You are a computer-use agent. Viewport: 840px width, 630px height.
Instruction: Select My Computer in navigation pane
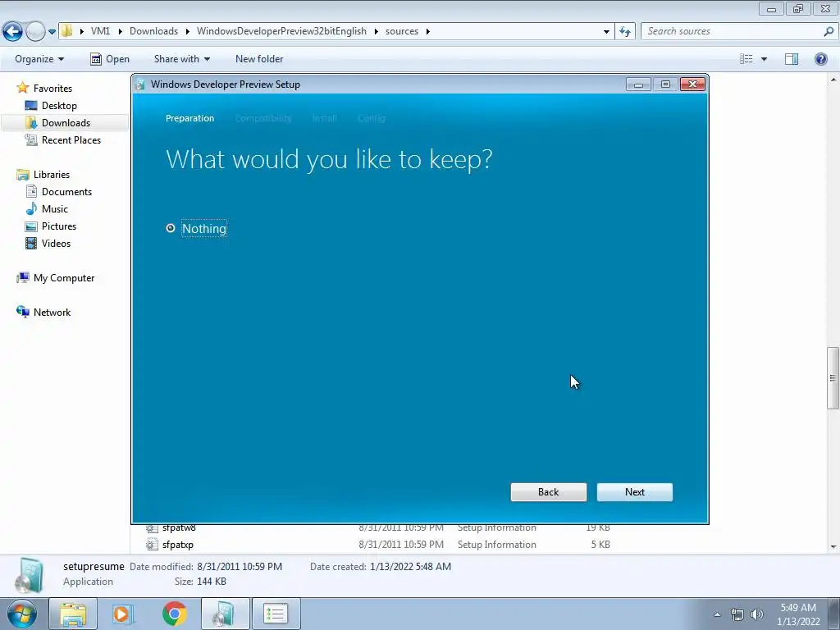(64, 278)
